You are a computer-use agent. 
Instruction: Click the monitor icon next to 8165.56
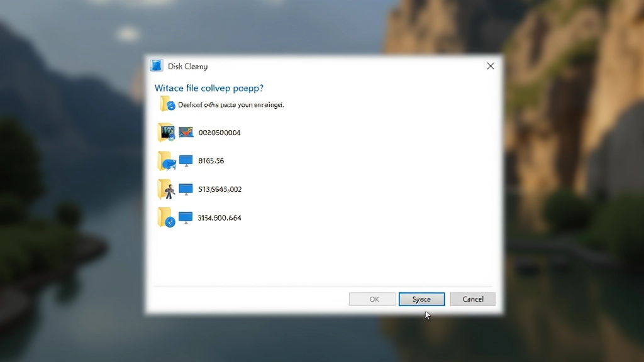pyautogui.click(x=186, y=161)
